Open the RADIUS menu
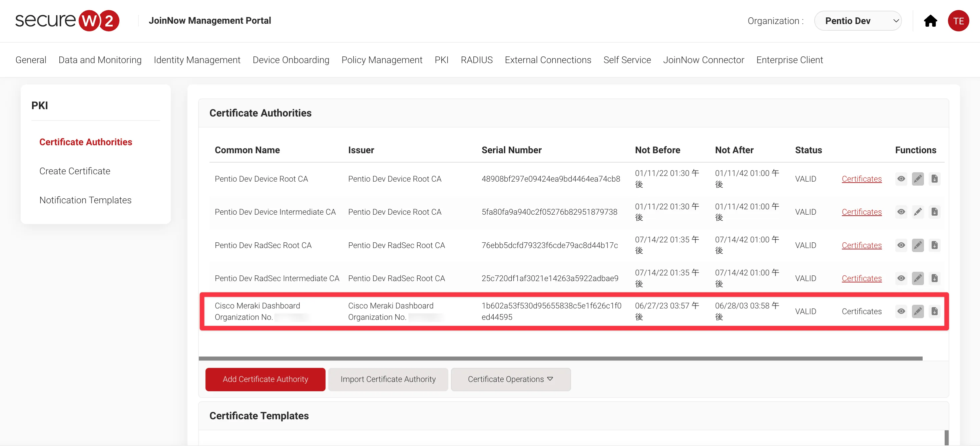The height and width of the screenshot is (446, 980). pyautogui.click(x=477, y=60)
